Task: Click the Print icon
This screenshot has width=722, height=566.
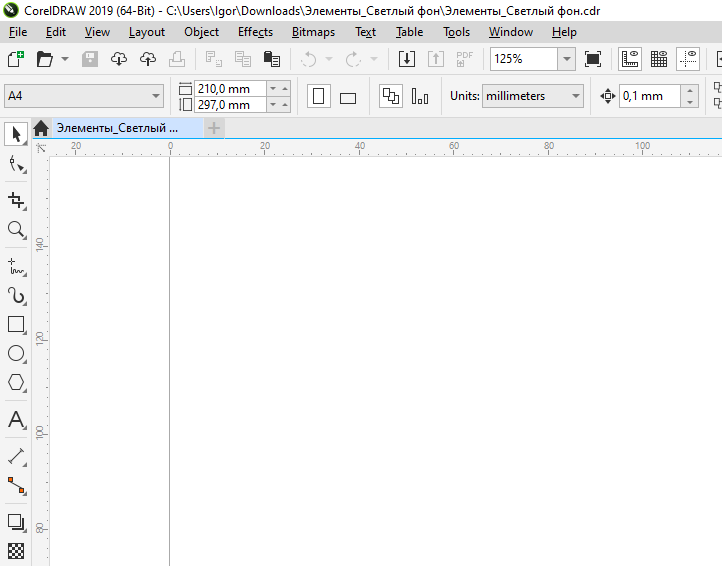Action: coord(177,59)
